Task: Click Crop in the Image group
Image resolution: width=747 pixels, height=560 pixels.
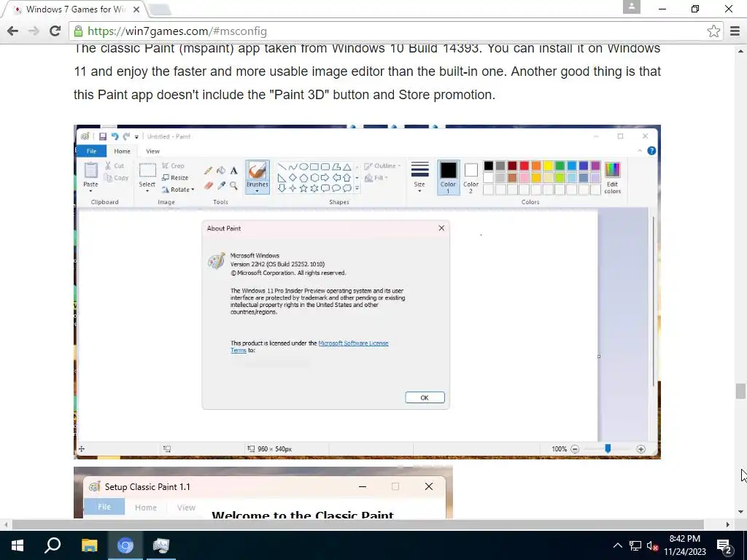Action: coord(173,166)
